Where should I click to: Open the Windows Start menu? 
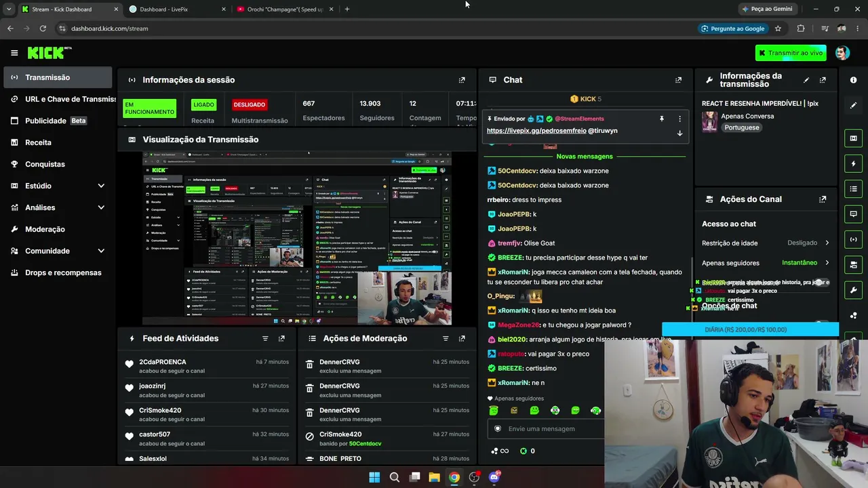(x=374, y=477)
